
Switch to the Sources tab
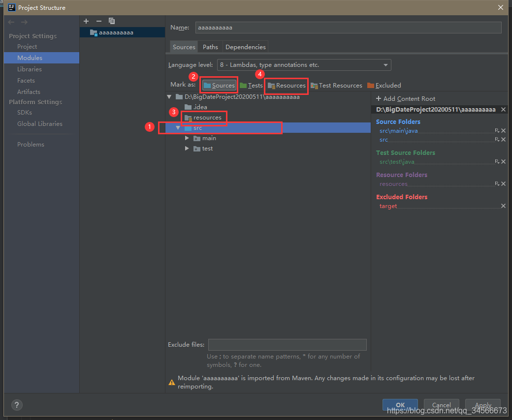pyautogui.click(x=184, y=47)
